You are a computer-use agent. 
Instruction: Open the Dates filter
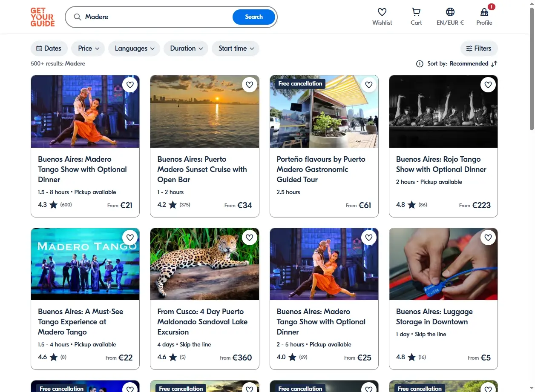(49, 49)
